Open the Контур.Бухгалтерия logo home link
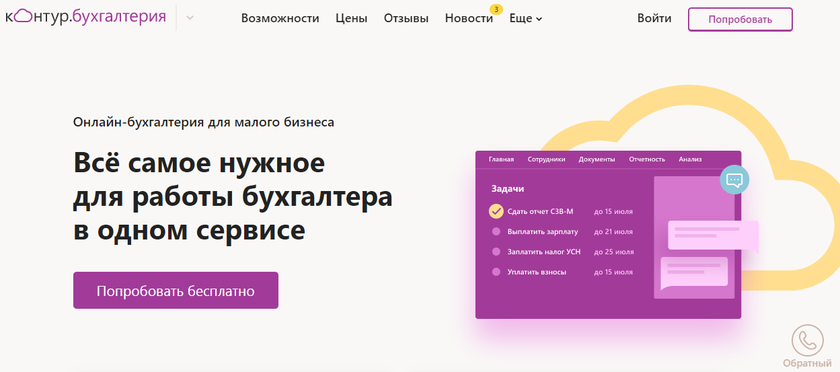The width and height of the screenshot is (840, 372). coord(86,17)
